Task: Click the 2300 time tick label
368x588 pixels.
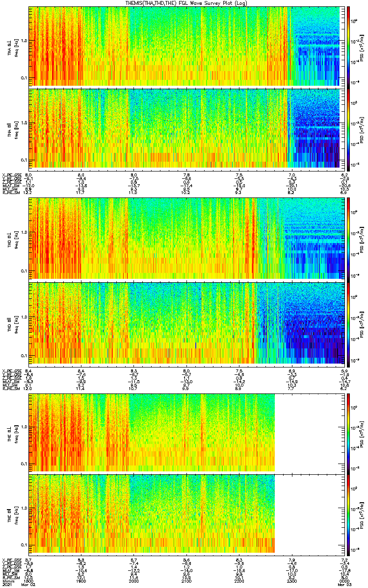Action: point(291,581)
